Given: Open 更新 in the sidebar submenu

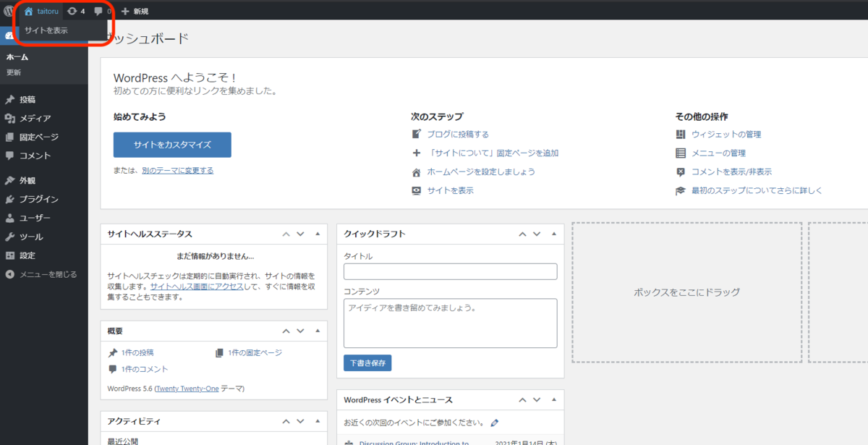Looking at the screenshot, I should tap(14, 72).
